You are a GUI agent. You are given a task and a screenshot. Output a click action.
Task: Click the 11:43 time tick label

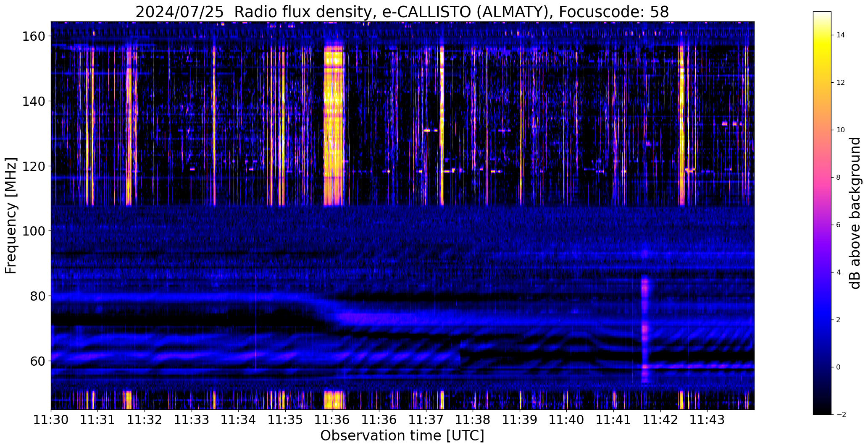point(708,419)
